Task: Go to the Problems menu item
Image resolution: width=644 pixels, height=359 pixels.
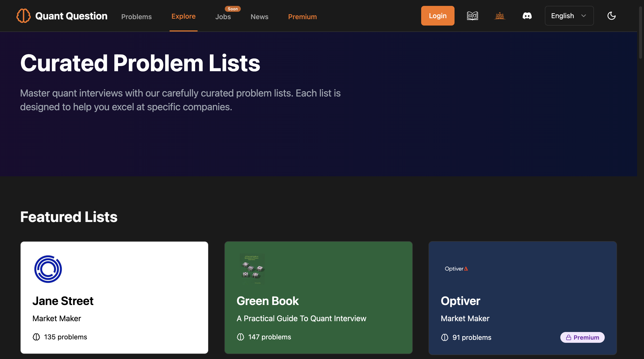Action: coord(136,16)
